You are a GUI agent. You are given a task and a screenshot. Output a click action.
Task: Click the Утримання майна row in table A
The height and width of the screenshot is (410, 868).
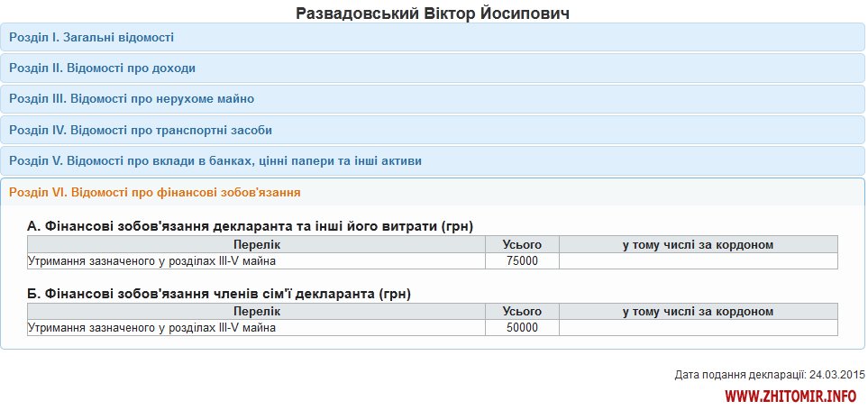click(x=152, y=260)
